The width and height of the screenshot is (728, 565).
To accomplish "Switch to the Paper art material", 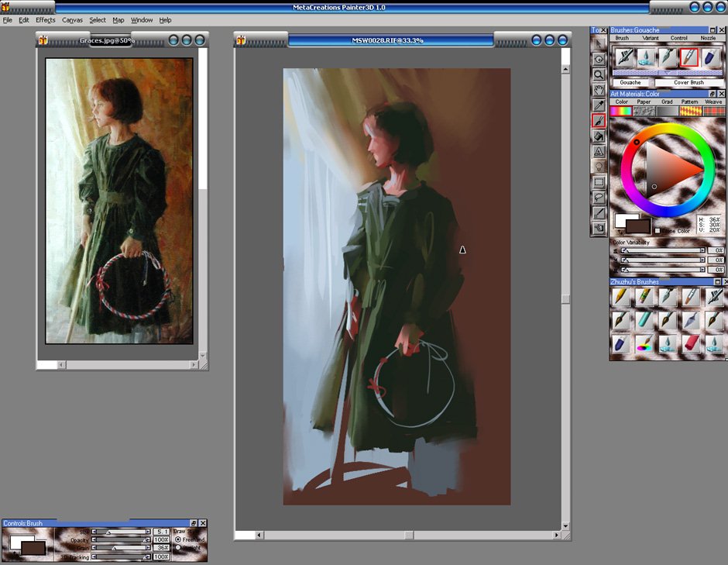I will point(644,111).
